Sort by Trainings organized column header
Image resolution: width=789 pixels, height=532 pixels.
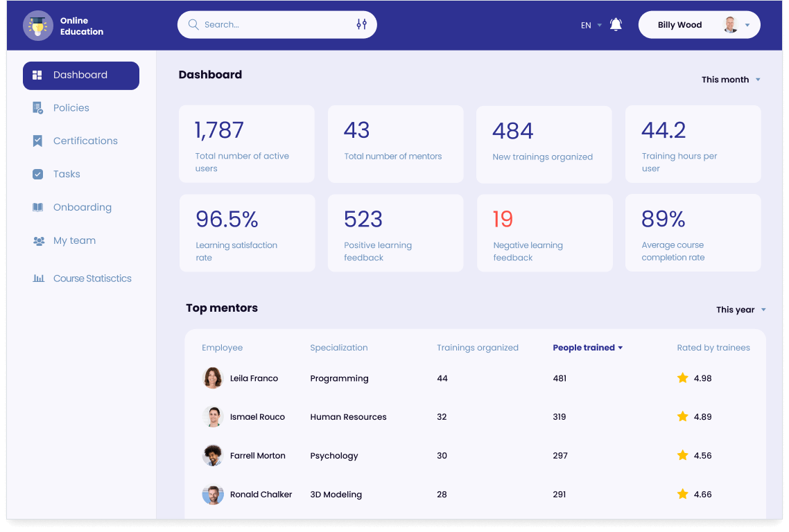point(477,348)
